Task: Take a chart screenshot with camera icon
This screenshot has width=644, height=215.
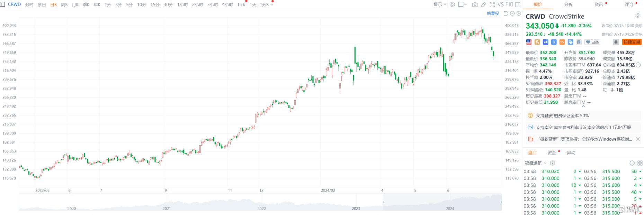Action: click(475, 4)
